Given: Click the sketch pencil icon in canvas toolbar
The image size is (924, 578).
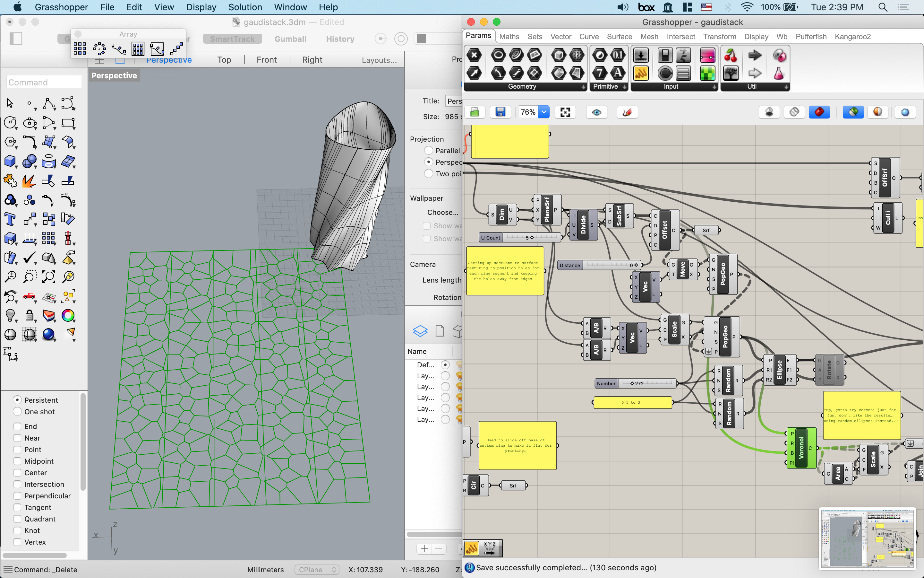Looking at the screenshot, I should pos(627,112).
